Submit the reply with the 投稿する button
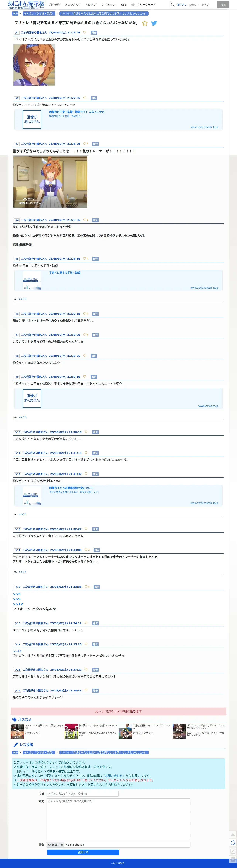237x868 pixels. pos(83,852)
